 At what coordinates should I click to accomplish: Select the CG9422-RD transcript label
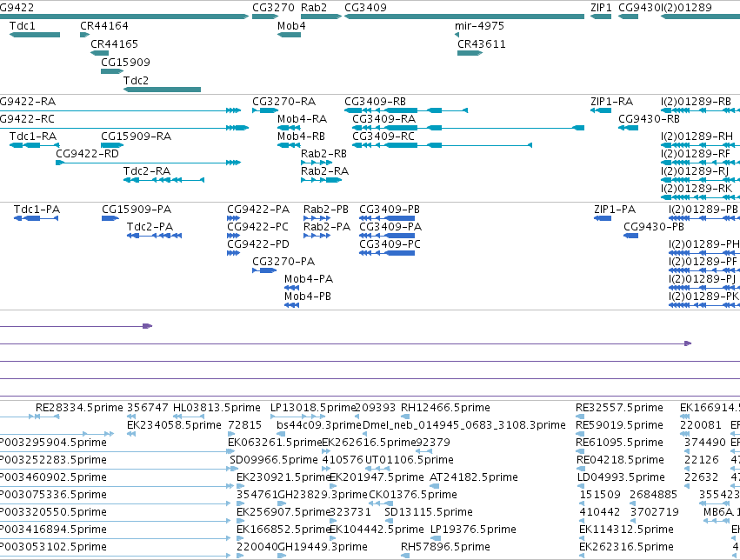point(87,154)
